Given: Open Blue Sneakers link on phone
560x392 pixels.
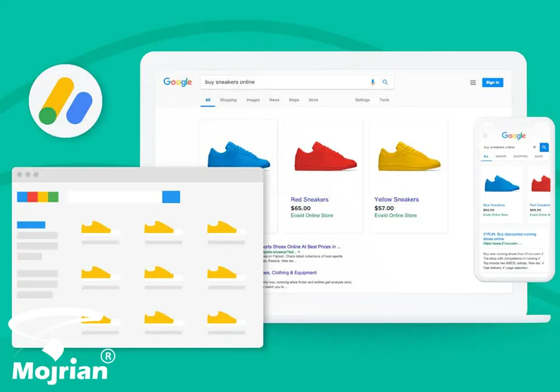Looking at the screenshot, I should tap(494, 206).
